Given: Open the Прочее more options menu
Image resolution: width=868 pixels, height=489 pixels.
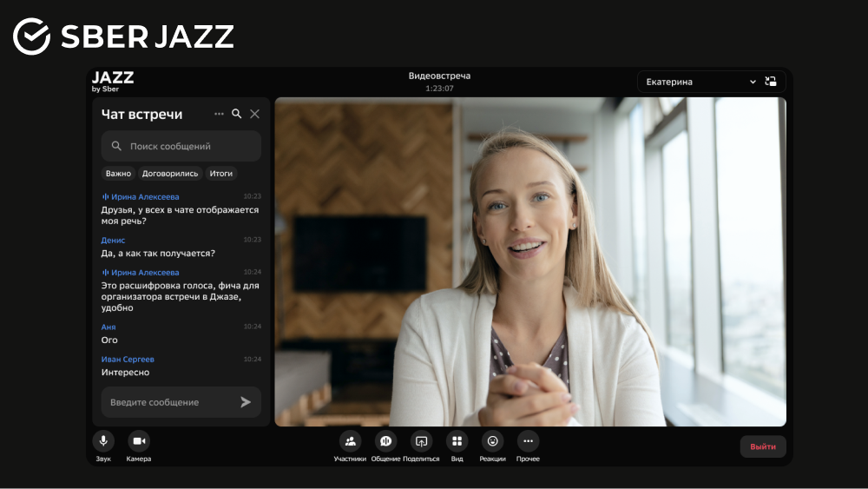Looking at the screenshot, I should click(x=528, y=441).
